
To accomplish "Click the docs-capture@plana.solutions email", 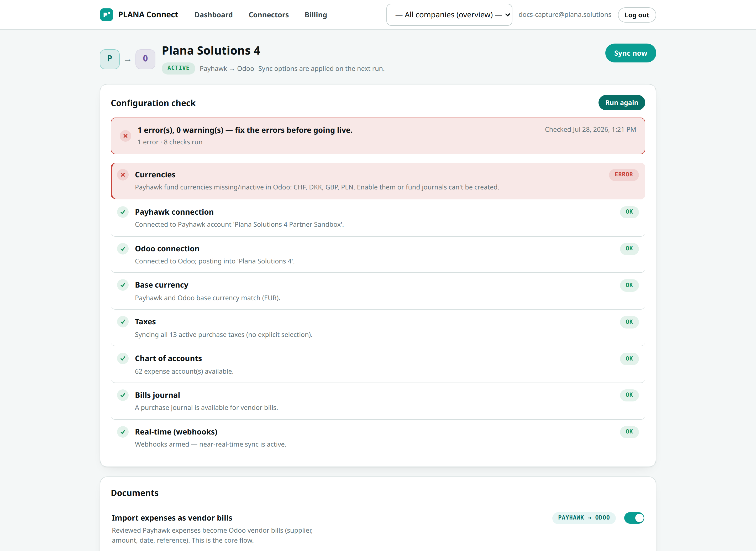I will (x=565, y=15).
